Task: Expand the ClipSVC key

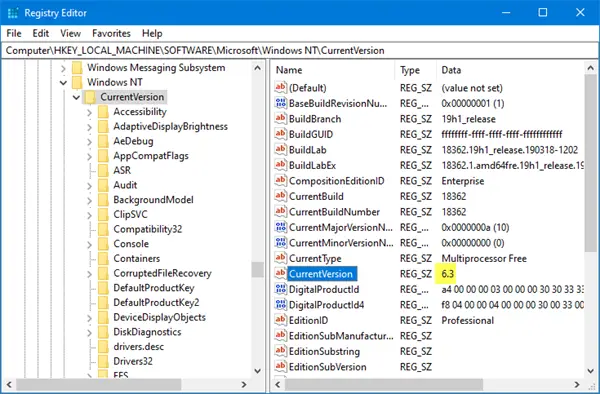Action: click(x=89, y=215)
